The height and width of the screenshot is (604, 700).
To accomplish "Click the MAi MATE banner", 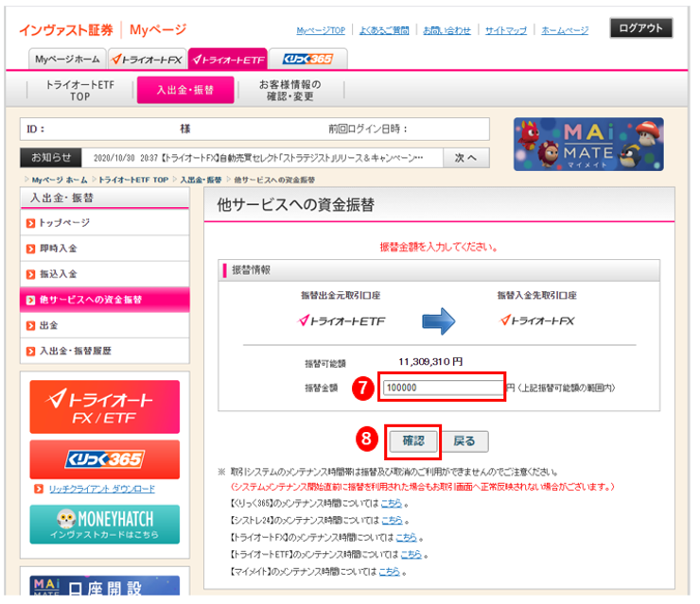I will (x=588, y=144).
